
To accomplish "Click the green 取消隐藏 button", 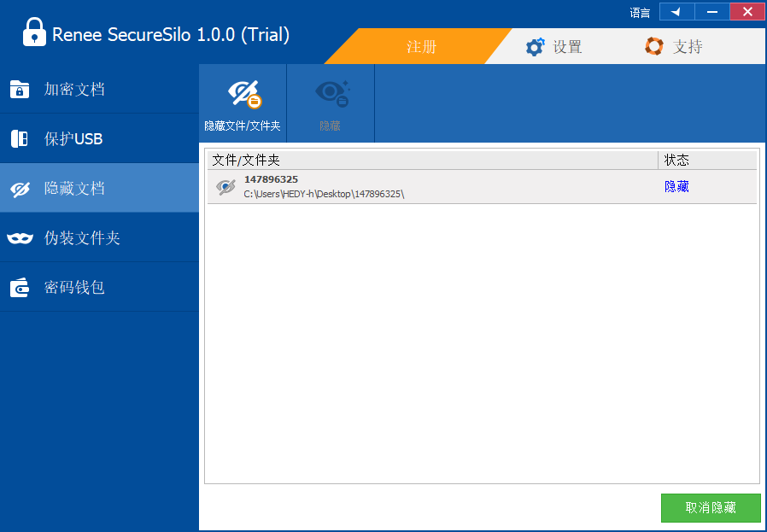I will [711, 507].
